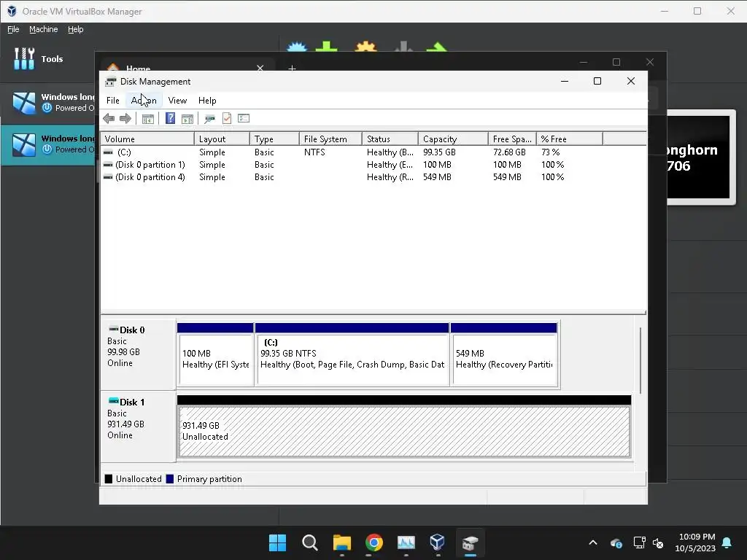The image size is (747, 560).
Task: Open Google Chrome from taskbar
Action: coord(374,542)
